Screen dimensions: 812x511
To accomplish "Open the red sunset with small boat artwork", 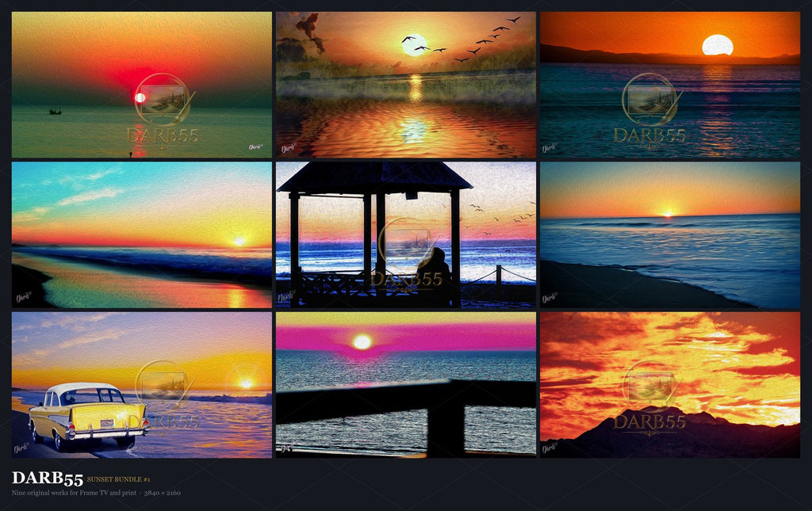I will 141,85.
